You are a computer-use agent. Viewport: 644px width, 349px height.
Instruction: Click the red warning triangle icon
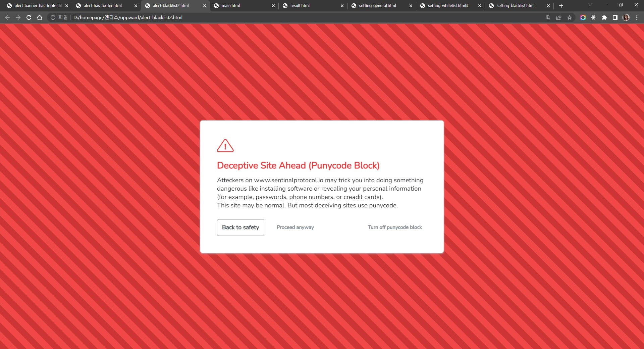coord(225,146)
